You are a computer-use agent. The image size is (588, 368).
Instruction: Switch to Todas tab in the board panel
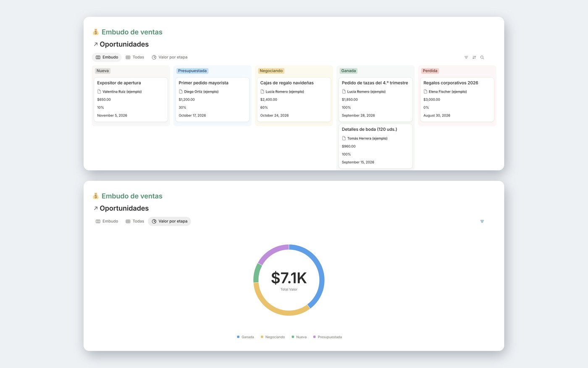135,57
